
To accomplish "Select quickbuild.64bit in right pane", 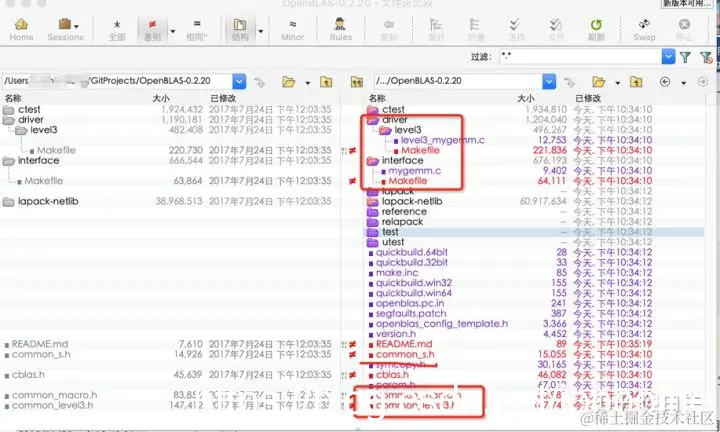I will (411, 252).
